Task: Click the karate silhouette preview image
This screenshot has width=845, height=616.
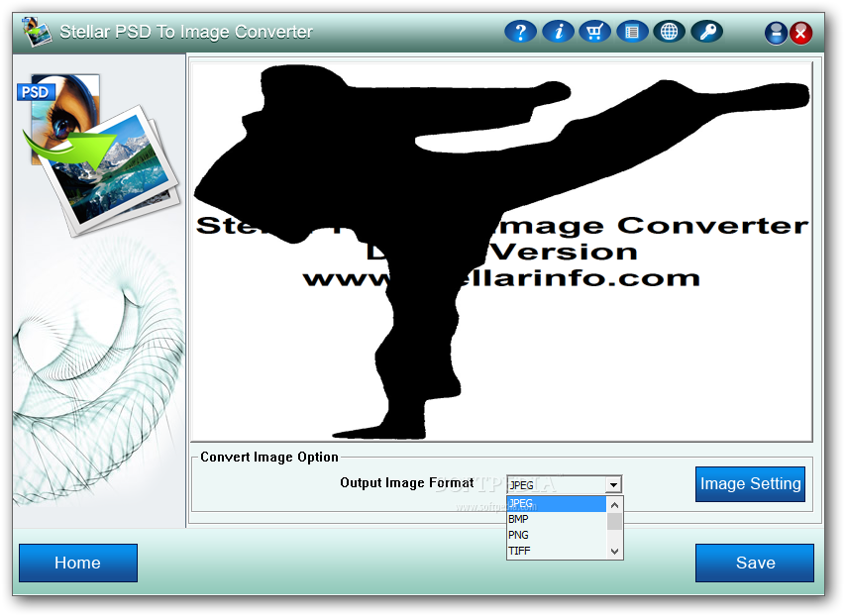Action: (x=501, y=252)
